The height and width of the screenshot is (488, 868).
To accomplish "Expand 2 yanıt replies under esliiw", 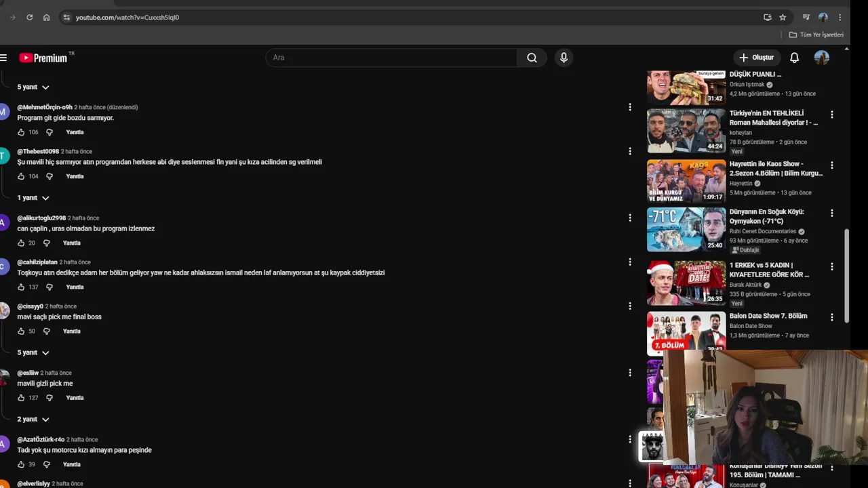I will point(33,419).
